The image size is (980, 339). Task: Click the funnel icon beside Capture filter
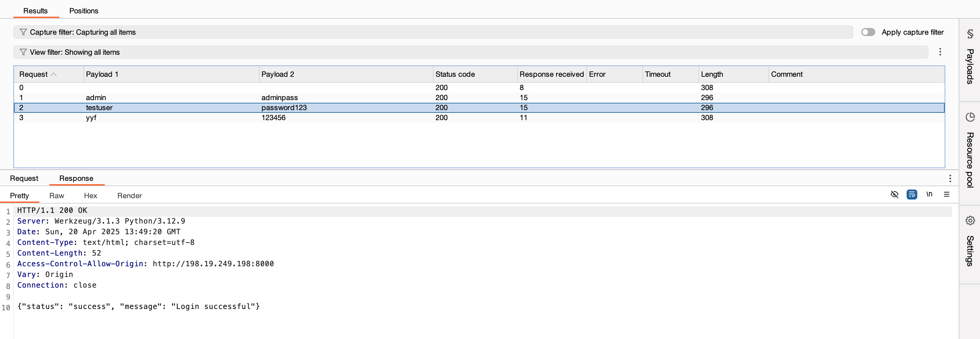23,32
